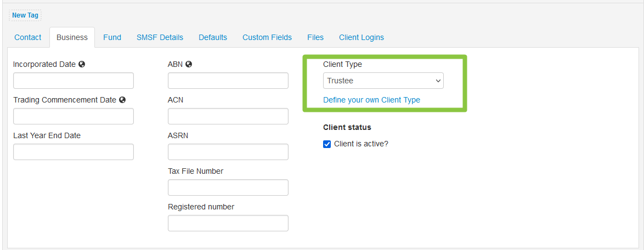Open the Fund tab
Screen dimensions: 644x250
click(x=112, y=37)
